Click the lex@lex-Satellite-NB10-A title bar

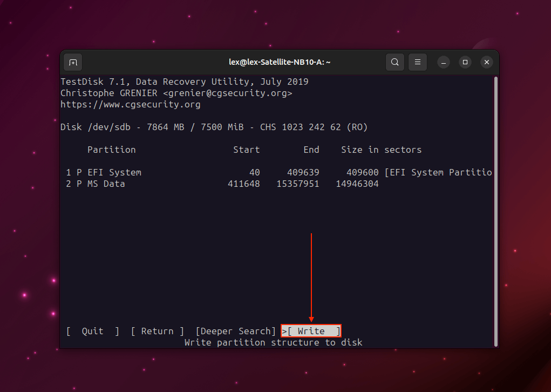(279, 62)
